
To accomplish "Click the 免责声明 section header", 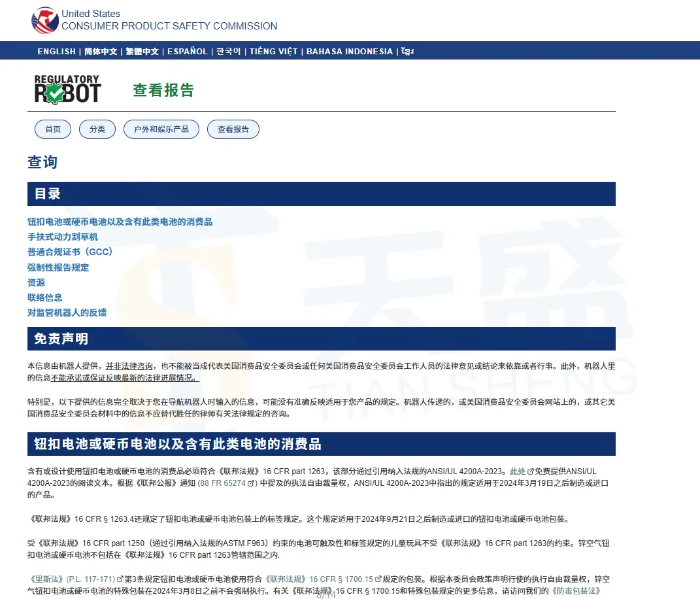I will click(322, 339).
